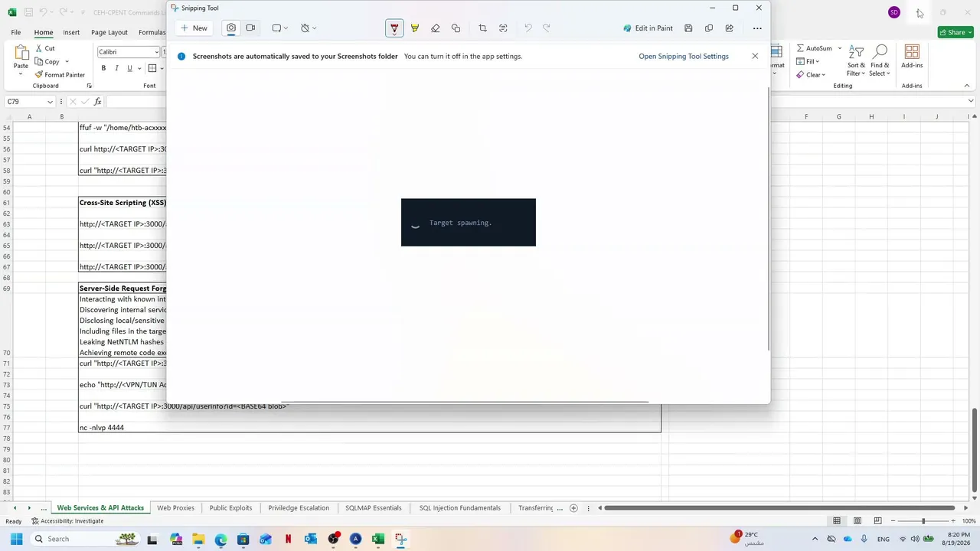Open the Clear dropdown in Editing group
980x551 pixels.
810,75
